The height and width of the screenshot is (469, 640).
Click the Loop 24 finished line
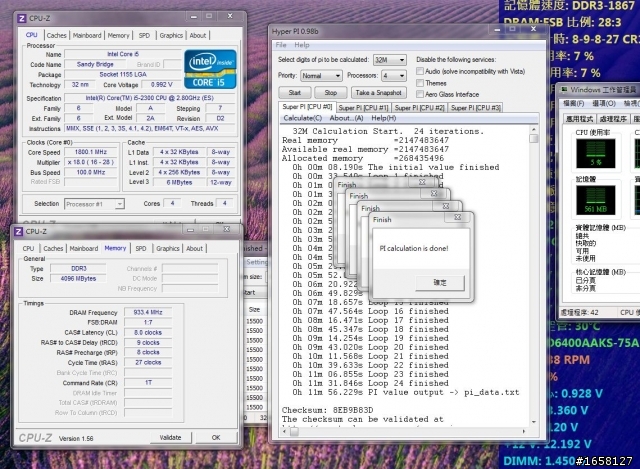click(370, 383)
